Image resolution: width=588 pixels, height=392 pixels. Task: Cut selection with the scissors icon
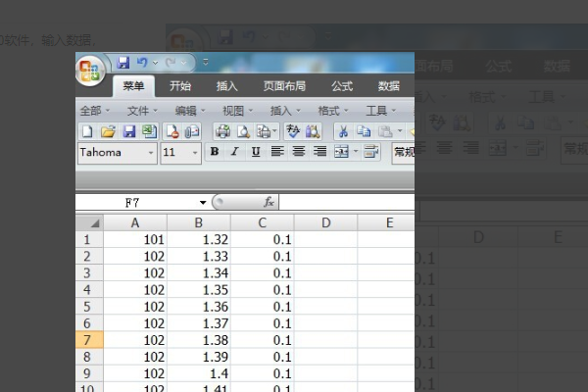coord(344,131)
